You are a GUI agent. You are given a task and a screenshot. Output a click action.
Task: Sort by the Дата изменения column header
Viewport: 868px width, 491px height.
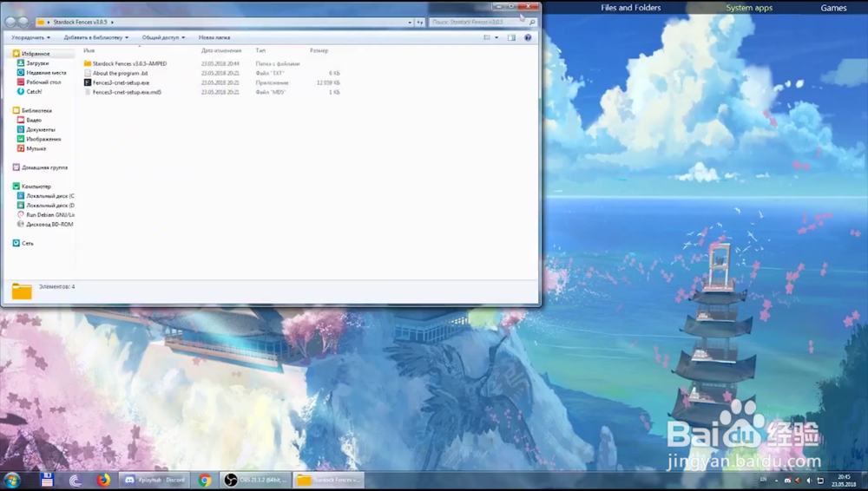pos(220,50)
